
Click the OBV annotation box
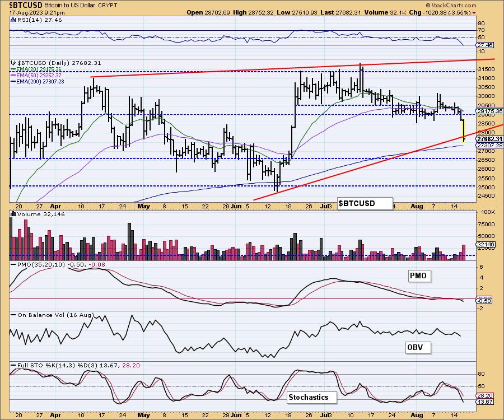(418, 348)
